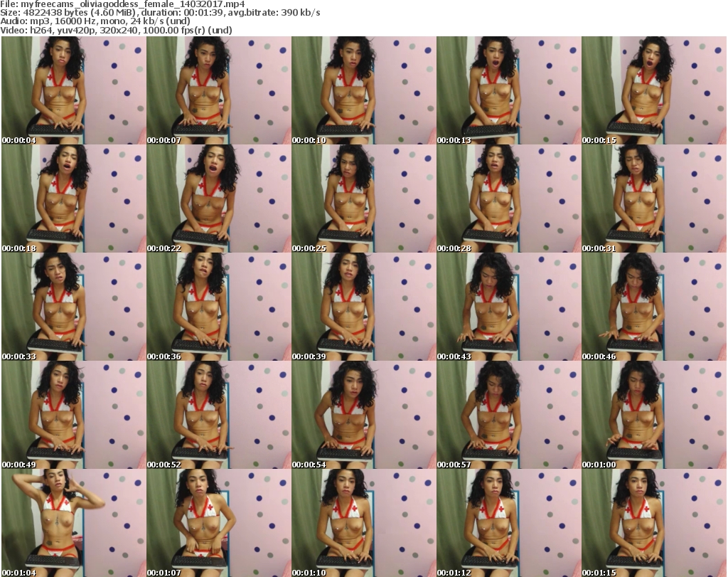This screenshot has height=577, width=728.
Task: Click the thumbnail at 00:00:54
Action: click(364, 415)
